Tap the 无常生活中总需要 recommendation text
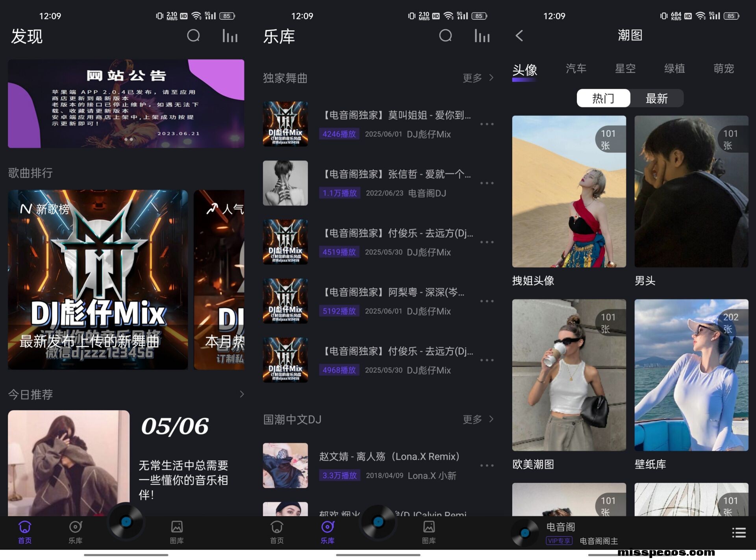Screen dimensions: 756x560 pos(183,480)
